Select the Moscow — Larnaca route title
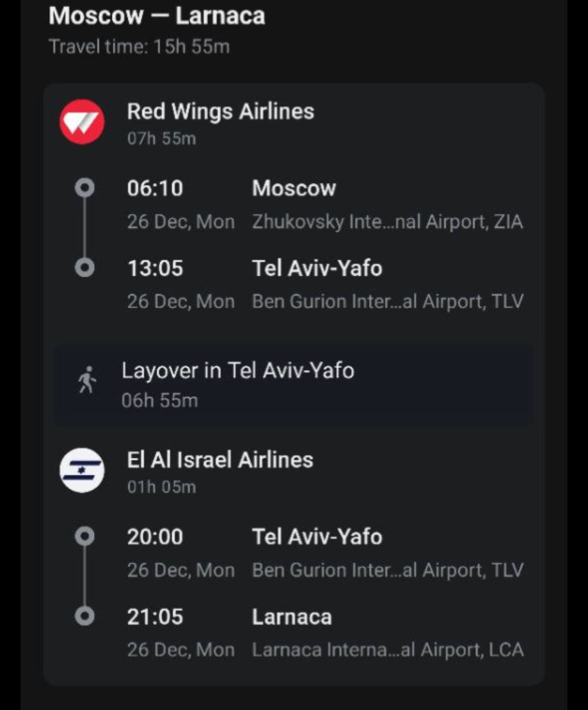The width and height of the screenshot is (588, 710). pos(157,16)
